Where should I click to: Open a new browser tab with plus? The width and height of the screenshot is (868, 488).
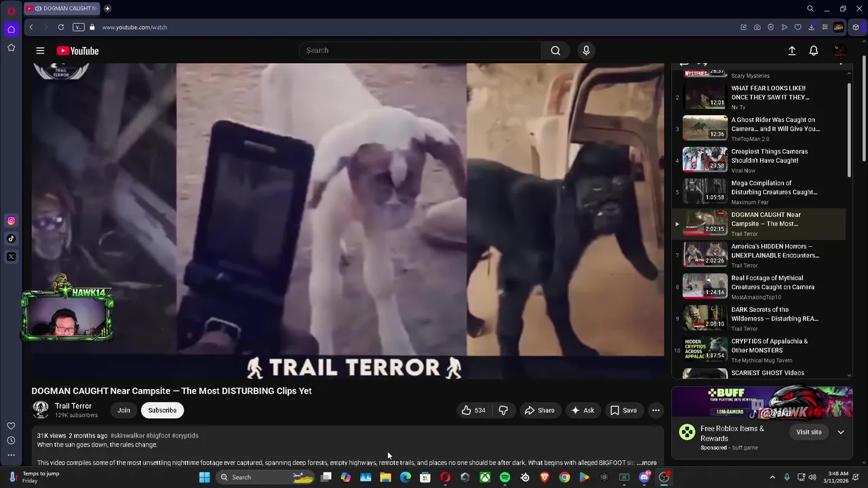tap(107, 9)
